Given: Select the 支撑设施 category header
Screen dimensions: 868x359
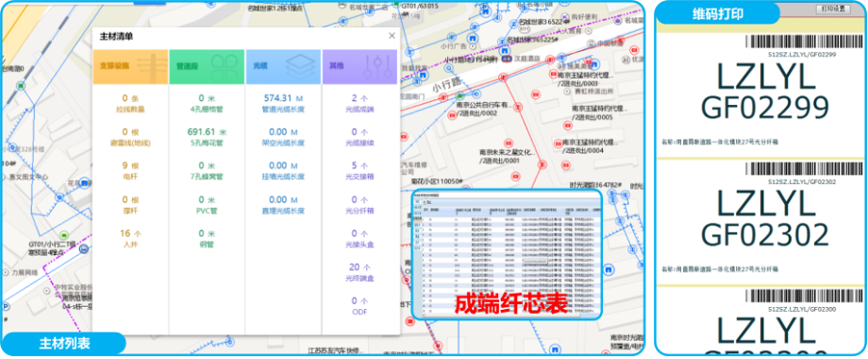Looking at the screenshot, I should (130, 67).
